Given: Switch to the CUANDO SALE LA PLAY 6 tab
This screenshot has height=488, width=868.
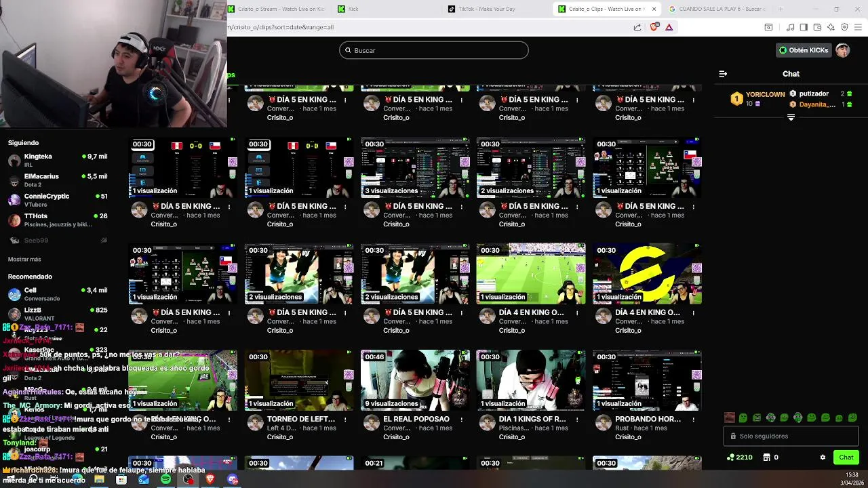Looking at the screenshot, I should tap(717, 9).
